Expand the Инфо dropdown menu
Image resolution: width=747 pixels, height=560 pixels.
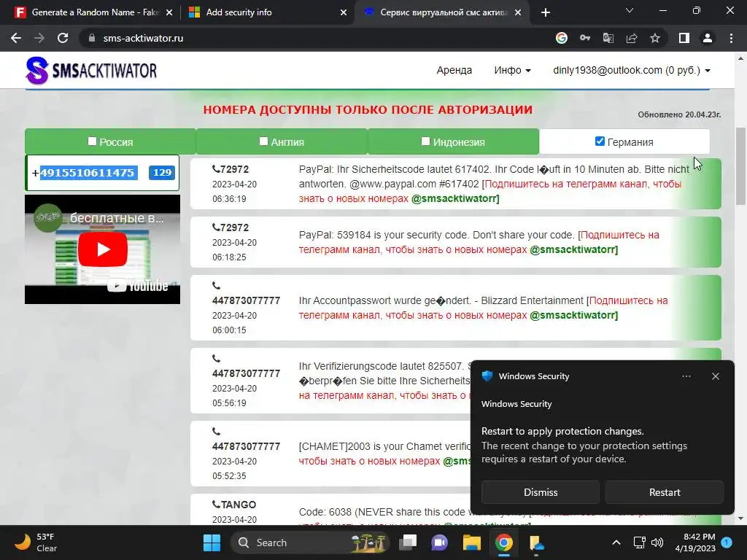(x=512, y=71)
